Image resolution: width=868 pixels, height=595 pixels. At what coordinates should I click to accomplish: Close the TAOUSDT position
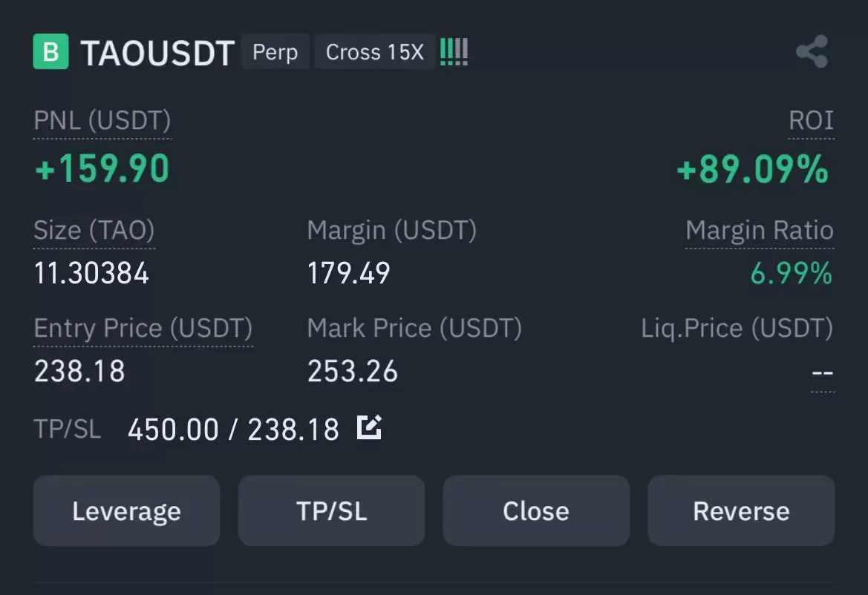click(x=536, y=510)
